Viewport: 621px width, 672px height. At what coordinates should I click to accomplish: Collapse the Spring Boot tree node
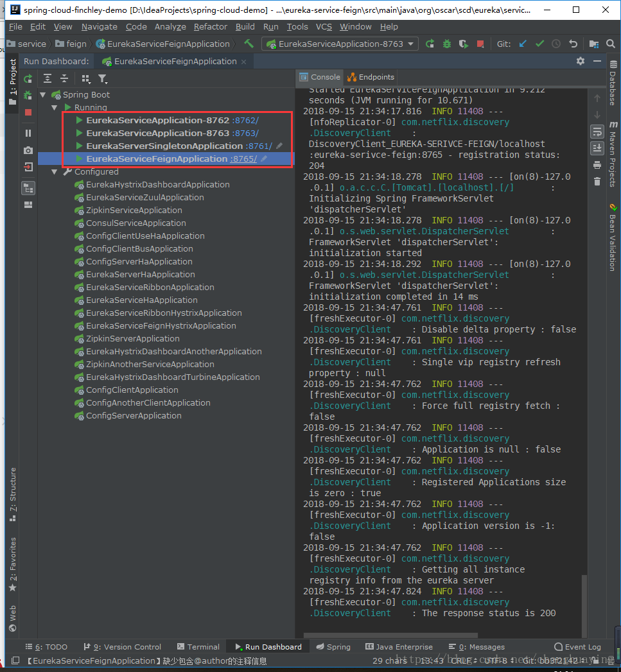[x=43, y=95]
